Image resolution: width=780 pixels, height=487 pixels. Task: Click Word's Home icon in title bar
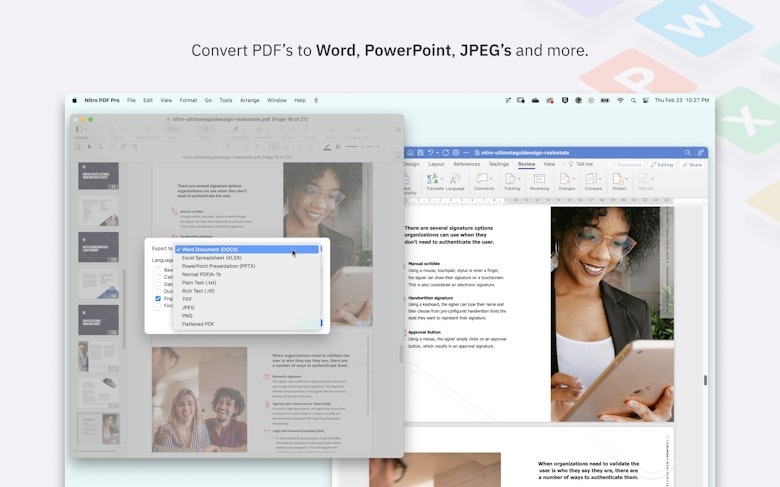(x=410, y=153)
